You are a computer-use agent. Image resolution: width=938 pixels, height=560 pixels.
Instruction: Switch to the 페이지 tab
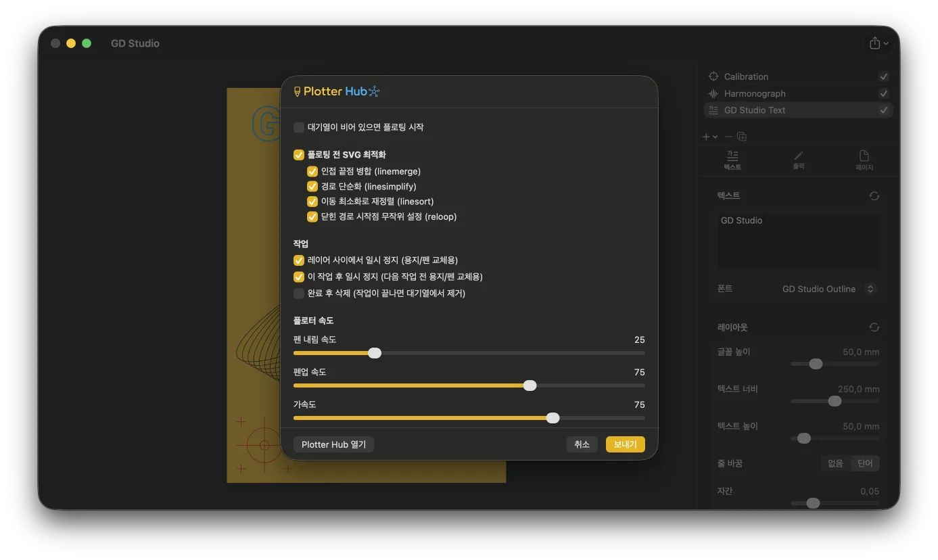pos(864,160)
